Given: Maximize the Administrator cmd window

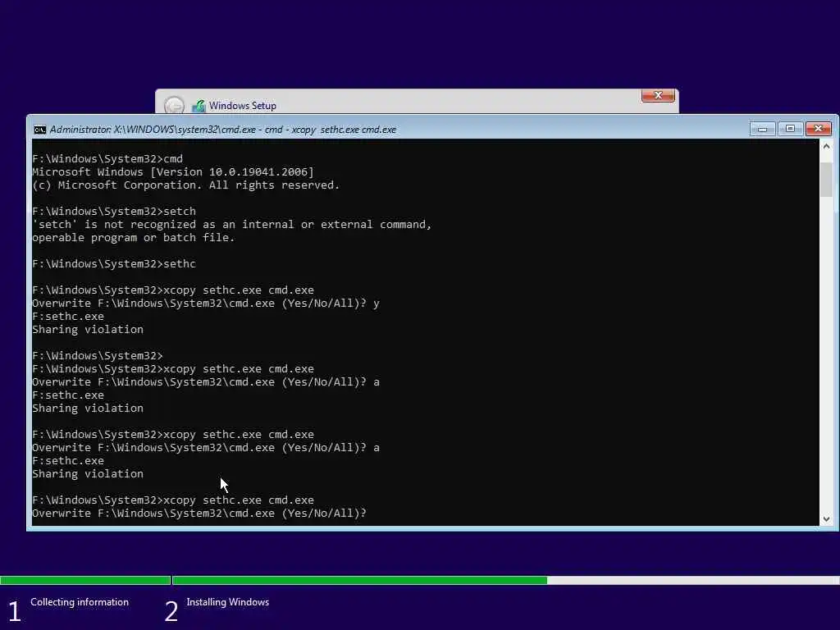Looking at the screenshot, I should 790,129.
